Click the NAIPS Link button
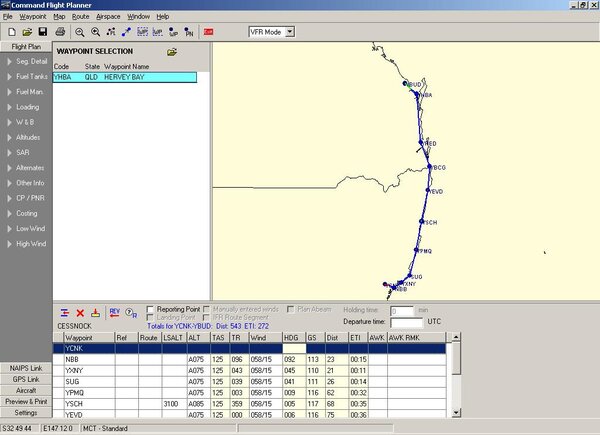Image resolution: width=600 pixels, height=435 pixels. [x=26, y=368]
